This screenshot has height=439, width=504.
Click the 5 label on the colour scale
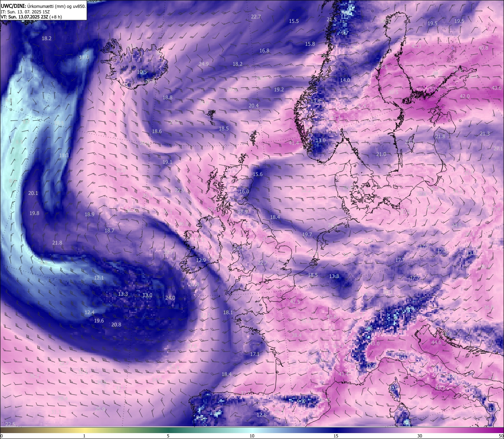click(168, 436)
